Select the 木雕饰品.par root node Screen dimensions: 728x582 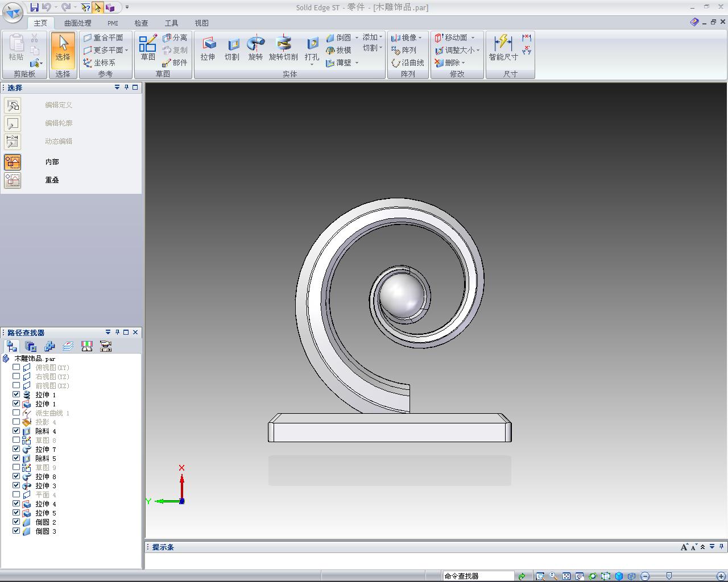(x=35, y=359)
